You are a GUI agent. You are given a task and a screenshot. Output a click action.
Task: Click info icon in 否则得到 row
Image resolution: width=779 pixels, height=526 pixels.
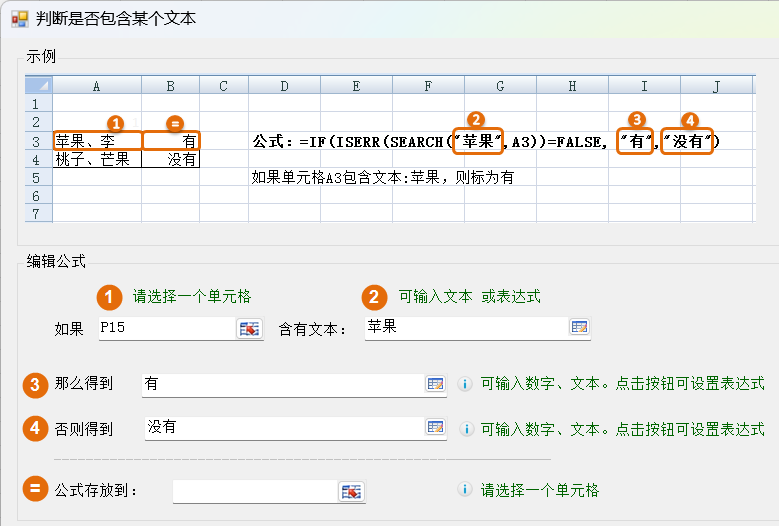click(465, 428)
